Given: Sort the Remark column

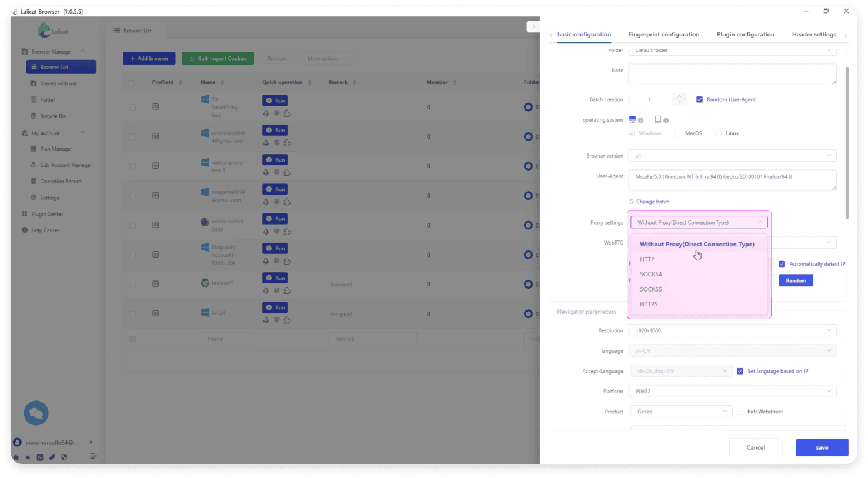Looking at the screenshot, I should (355, 82).
